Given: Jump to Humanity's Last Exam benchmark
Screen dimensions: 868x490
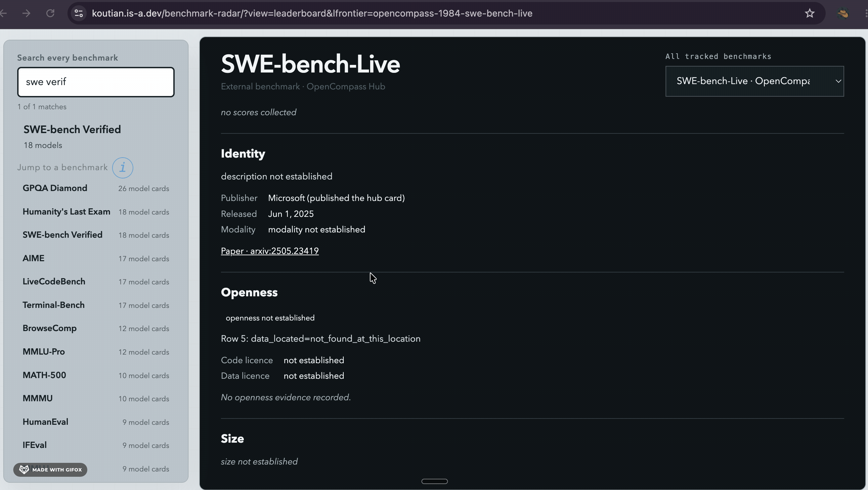Looking at the screenshot, I should [x=96, y=212].
